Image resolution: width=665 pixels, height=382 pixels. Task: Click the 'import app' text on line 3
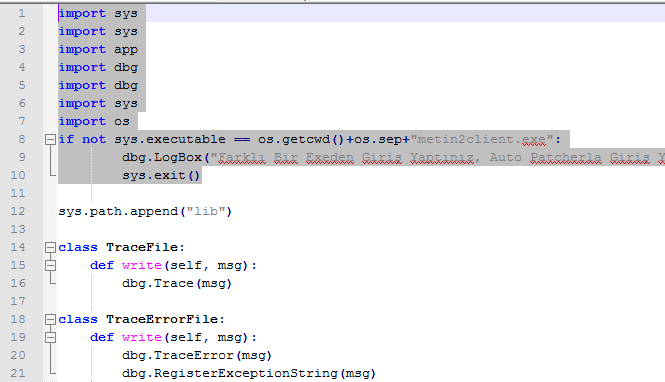pos(98,50)
